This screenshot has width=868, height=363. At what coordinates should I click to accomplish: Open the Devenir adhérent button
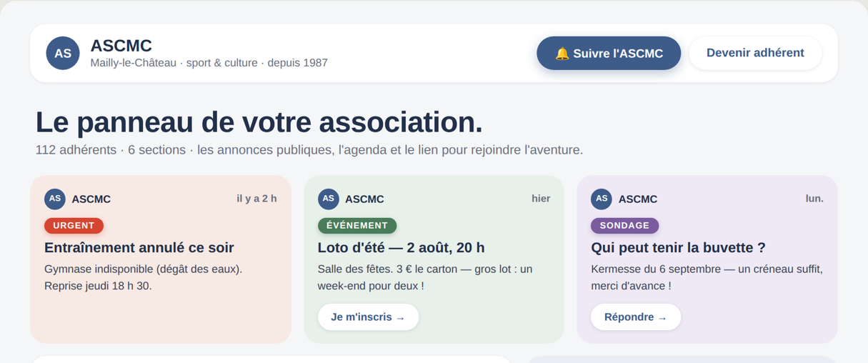[x=755, y=53]
